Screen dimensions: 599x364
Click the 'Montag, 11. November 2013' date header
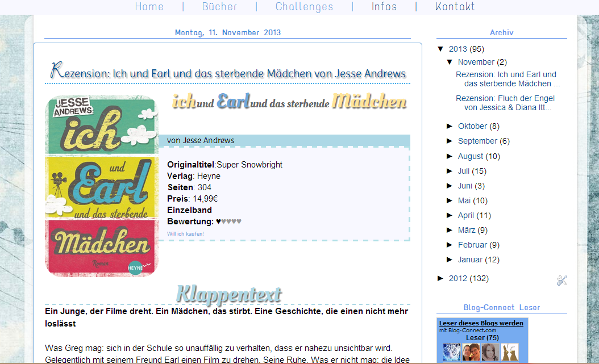pyautogui.click(x=228, y=32)
